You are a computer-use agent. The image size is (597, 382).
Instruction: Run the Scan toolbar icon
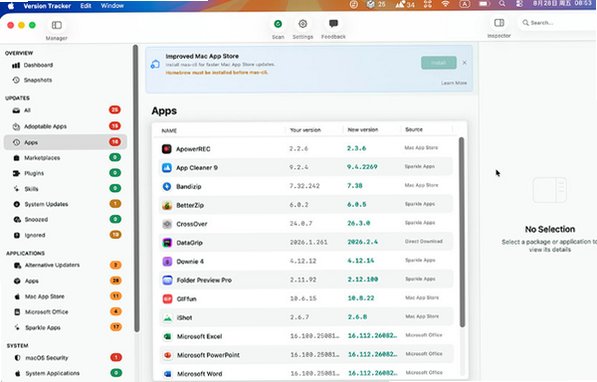tap(278, 24)
